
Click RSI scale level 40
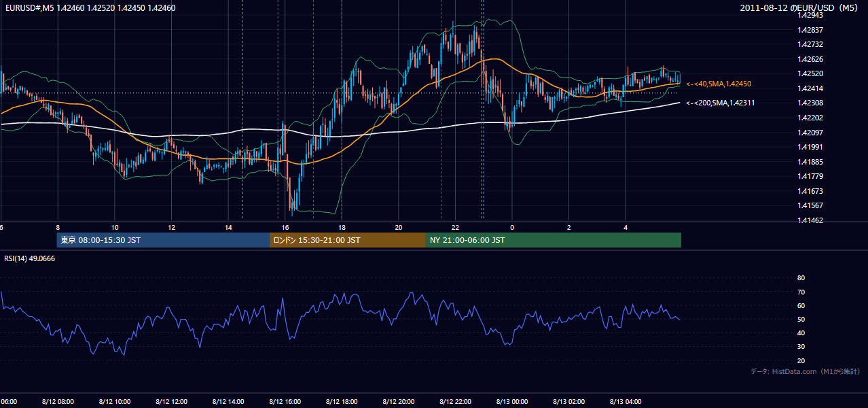tap(801, 333)
